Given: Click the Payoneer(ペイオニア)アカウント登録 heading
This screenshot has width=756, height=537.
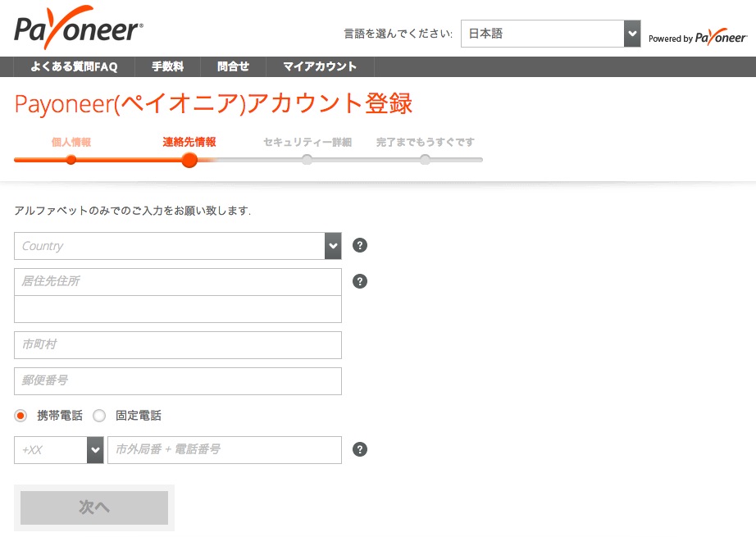Looking at the screenshot, I should coord(213,103).
